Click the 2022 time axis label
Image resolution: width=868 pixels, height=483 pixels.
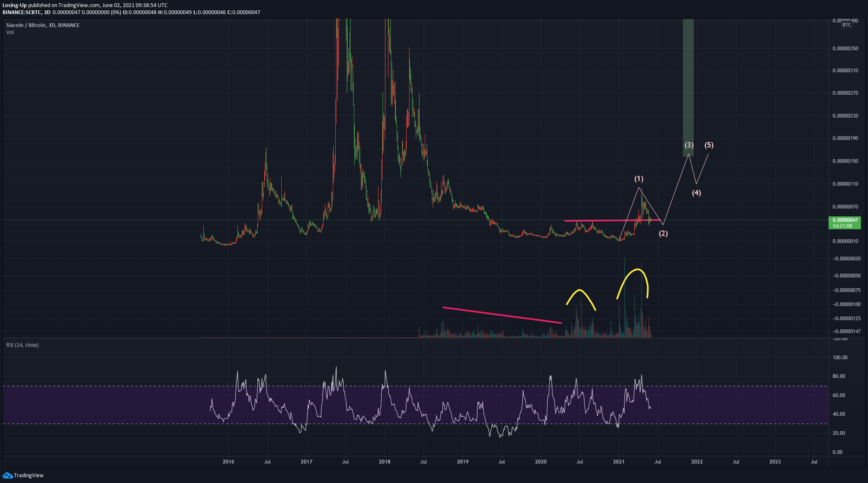[697, 461]
